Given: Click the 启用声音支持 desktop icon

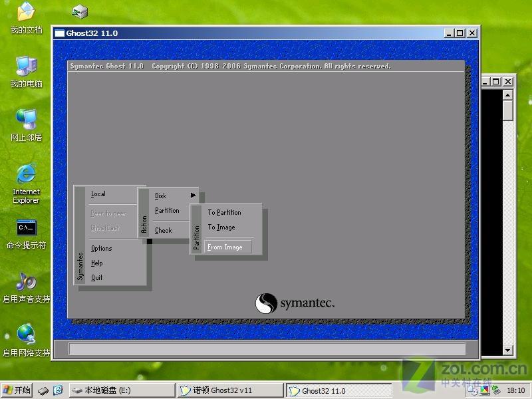Looking at the screenshot, I should coord(26,288).
